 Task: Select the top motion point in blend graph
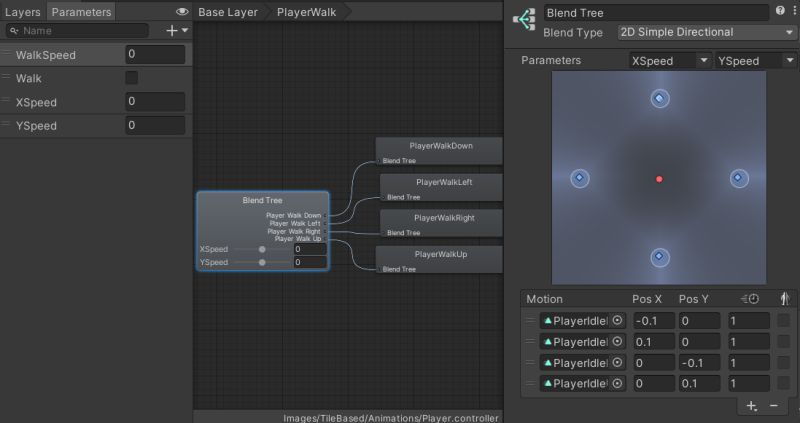tap(660, 98)
